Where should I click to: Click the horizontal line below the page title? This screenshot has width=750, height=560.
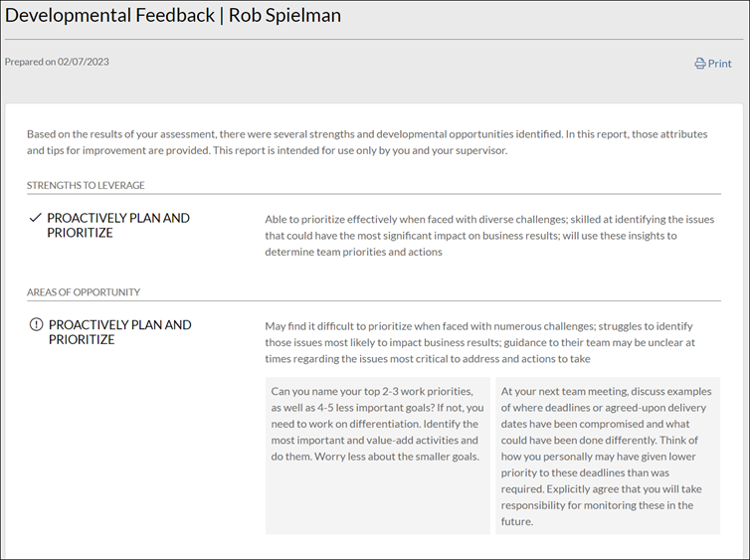pyautogui.click(x=374, y=40)
